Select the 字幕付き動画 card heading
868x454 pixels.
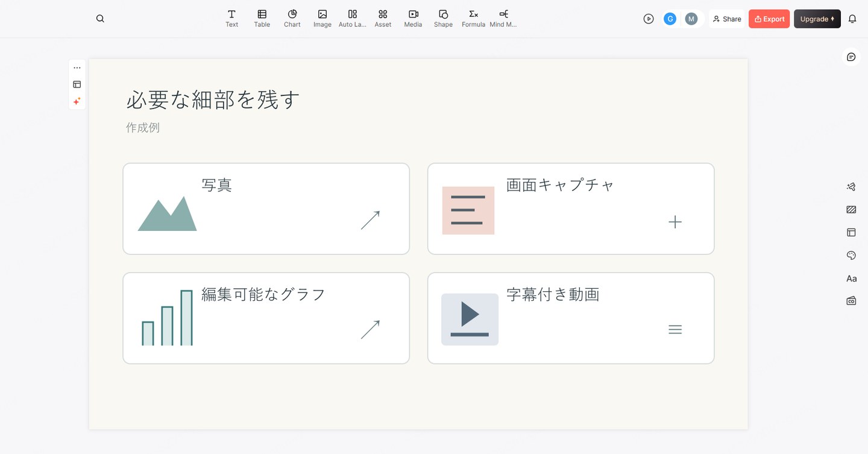tap(553, 294)
